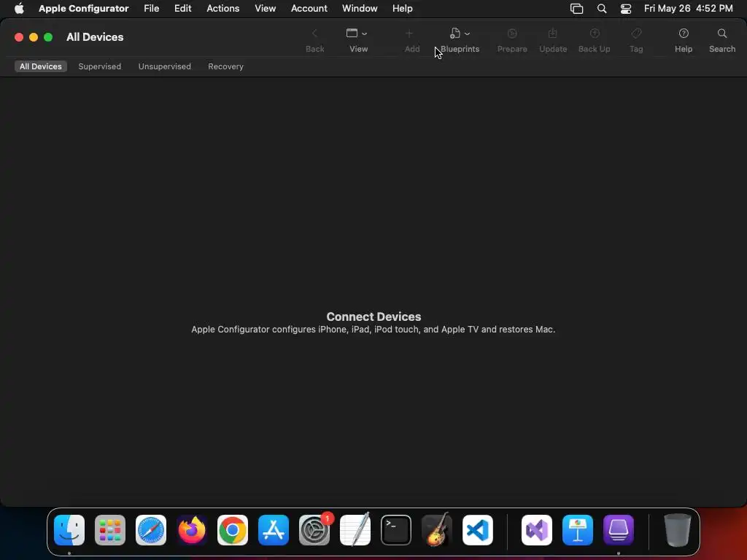Launch Firefox from the Dock
The image size is (747, 560).
(x=192, y=530)
